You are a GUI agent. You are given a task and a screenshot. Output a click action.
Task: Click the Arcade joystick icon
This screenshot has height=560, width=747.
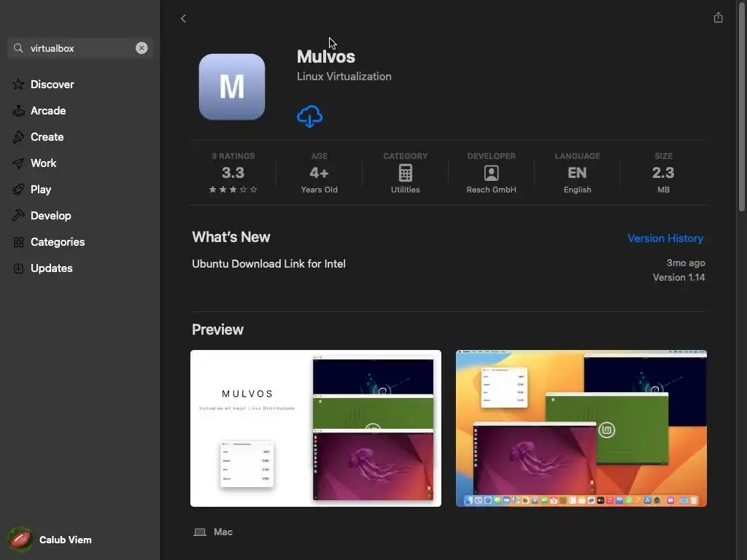pos(18,111)
